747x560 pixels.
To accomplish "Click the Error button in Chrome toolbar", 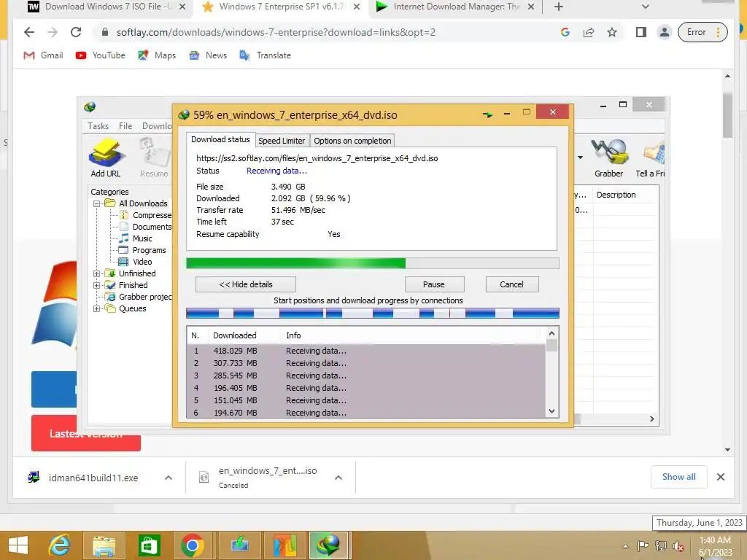I will (703, 32).
